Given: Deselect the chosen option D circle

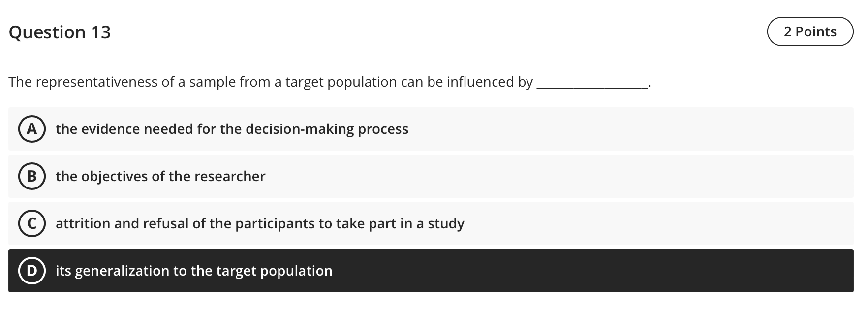Looking at the screenshot, I should coord(31,271).
